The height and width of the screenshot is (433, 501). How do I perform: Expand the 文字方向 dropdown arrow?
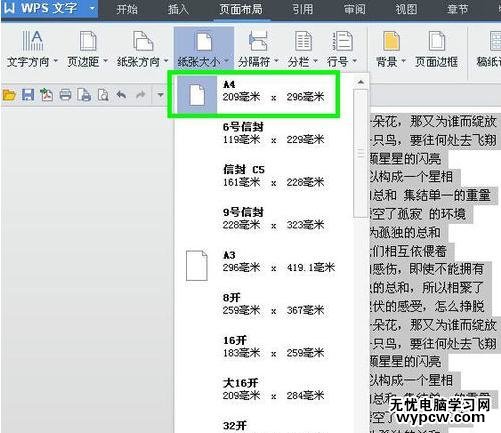[x=56, y=61]
